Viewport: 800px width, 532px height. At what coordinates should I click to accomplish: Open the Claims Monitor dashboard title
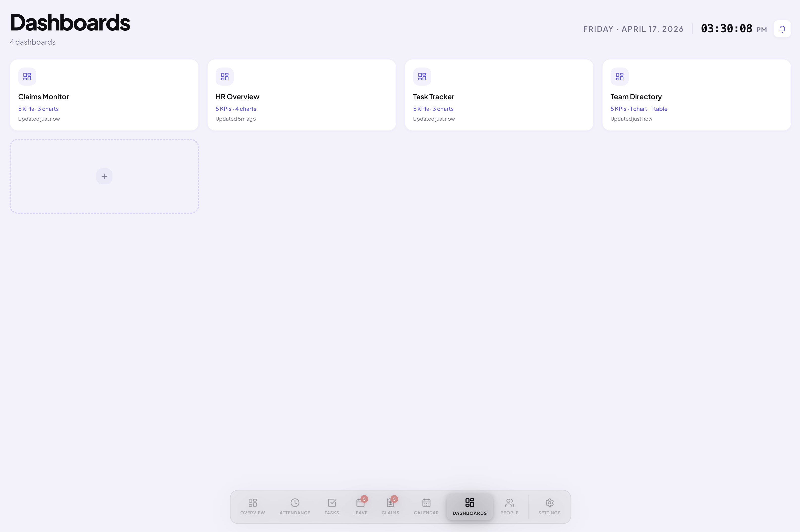point(43,97)
